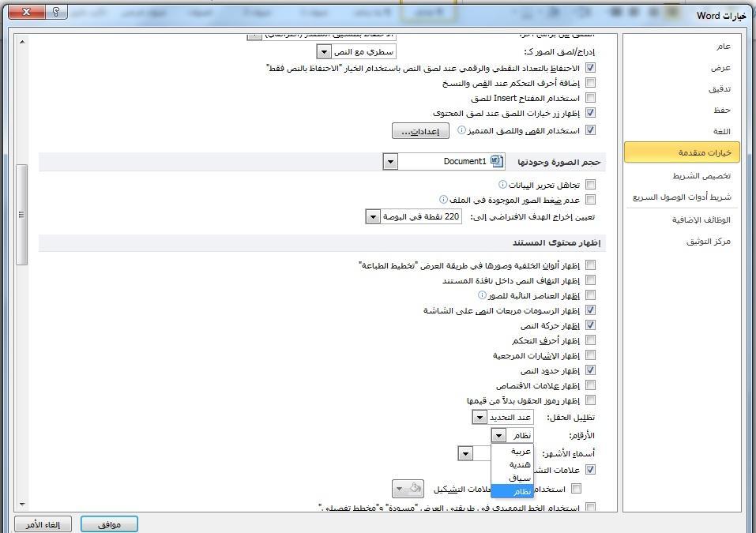The width and height of the screenshot is (756, 533).
Task: Open تخصيص الشريط category
Action: [682, 175]
